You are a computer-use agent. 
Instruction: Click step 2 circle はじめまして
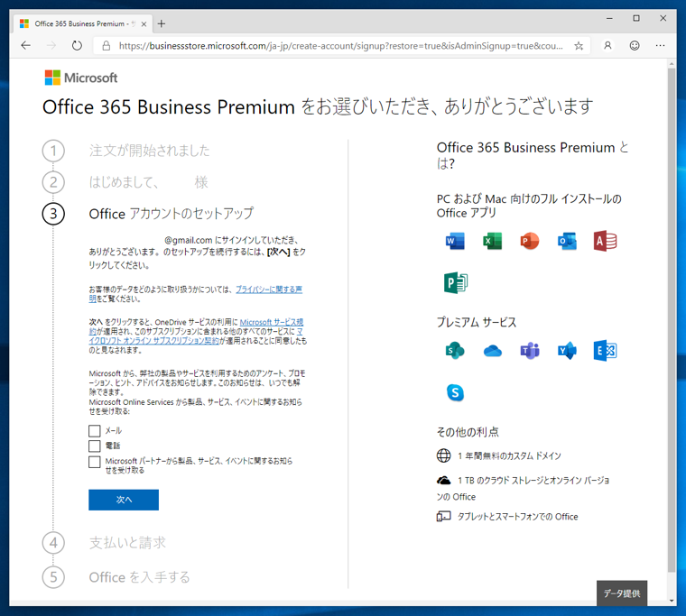(x=53, y=182)
